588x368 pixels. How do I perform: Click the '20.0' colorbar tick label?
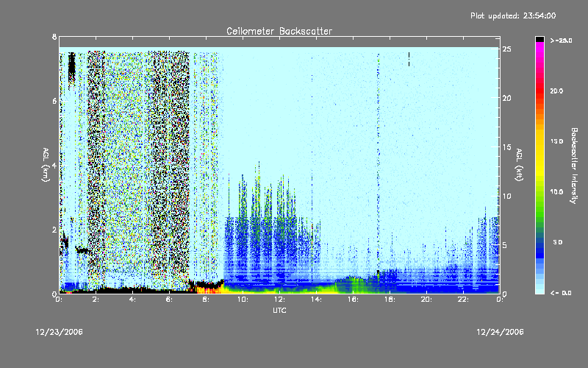point(556,91)
